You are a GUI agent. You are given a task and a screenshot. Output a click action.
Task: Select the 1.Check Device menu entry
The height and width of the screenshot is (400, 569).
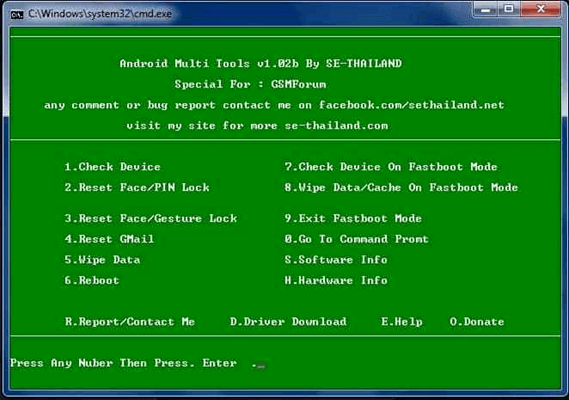(x=112, y=167)
